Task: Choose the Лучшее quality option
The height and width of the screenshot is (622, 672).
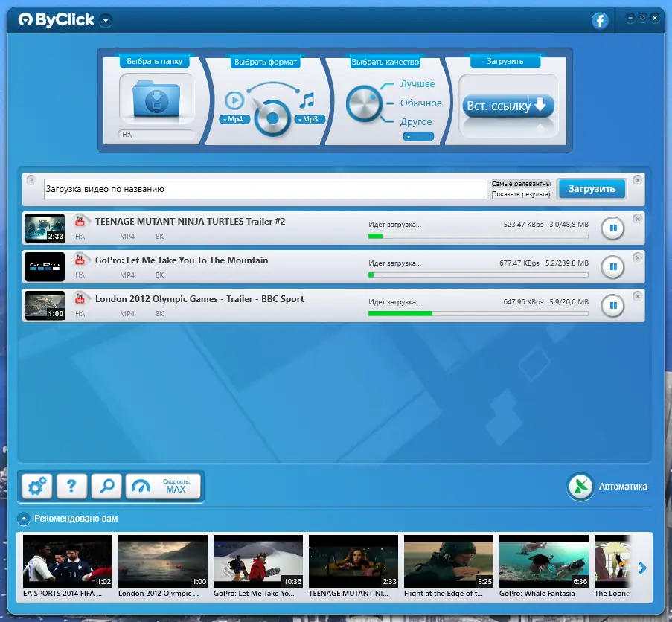Action: pyautogui.click(x=417, y=83)
